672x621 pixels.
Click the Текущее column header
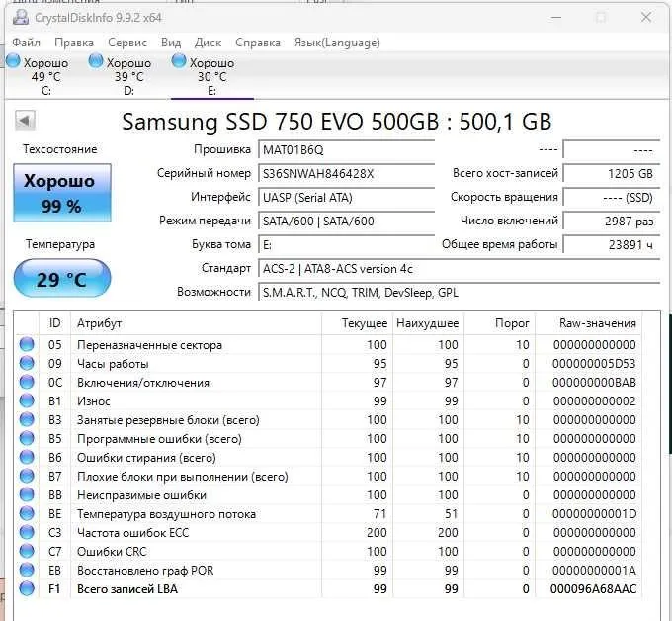[x=356, y=323]
